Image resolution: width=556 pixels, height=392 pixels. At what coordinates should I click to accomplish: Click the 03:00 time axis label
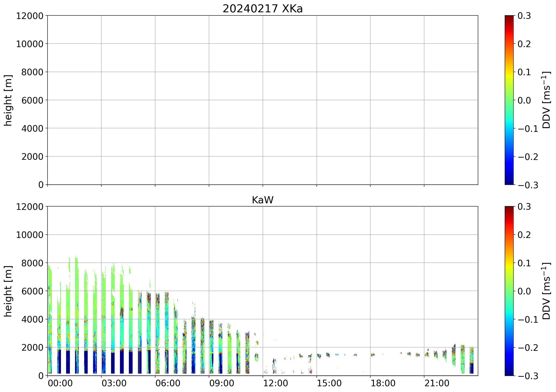(114, 383)
